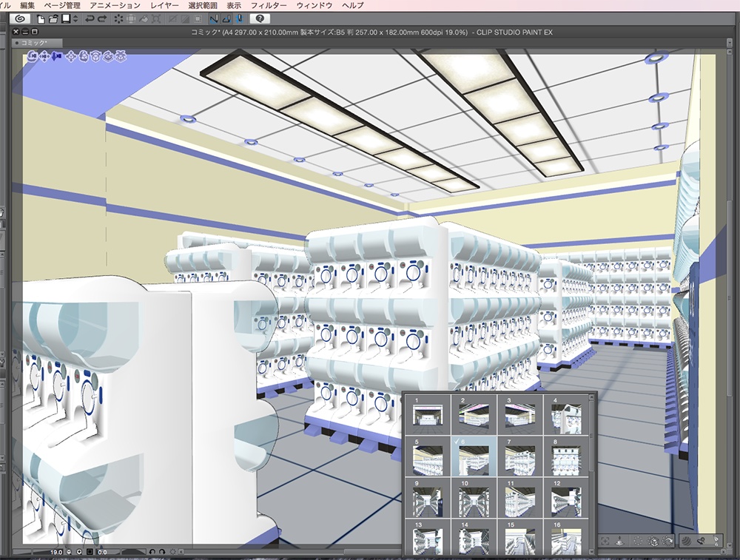Redo the last undone action
This screenshot has height=560, width=740.
coord(102,19)
